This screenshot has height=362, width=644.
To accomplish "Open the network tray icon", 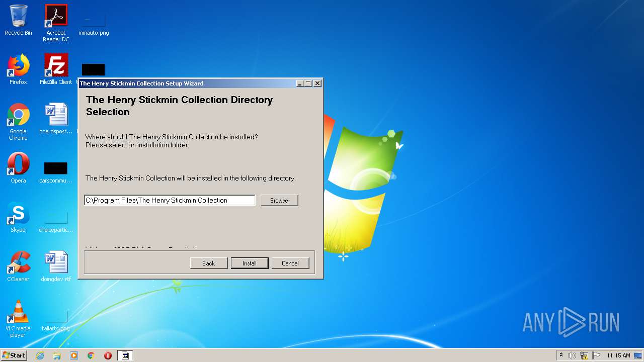I will 584,355.
